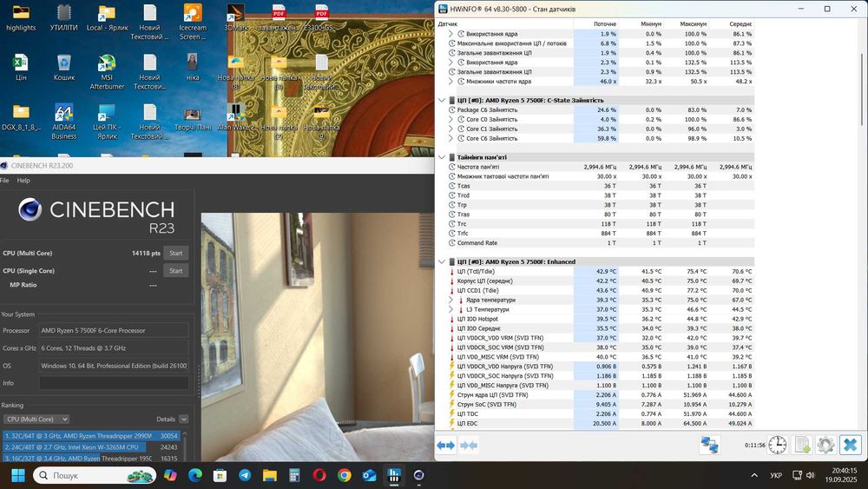Select the highlights folder on desktop
Screen dimensions: 868x489
[x=21, y=17]
